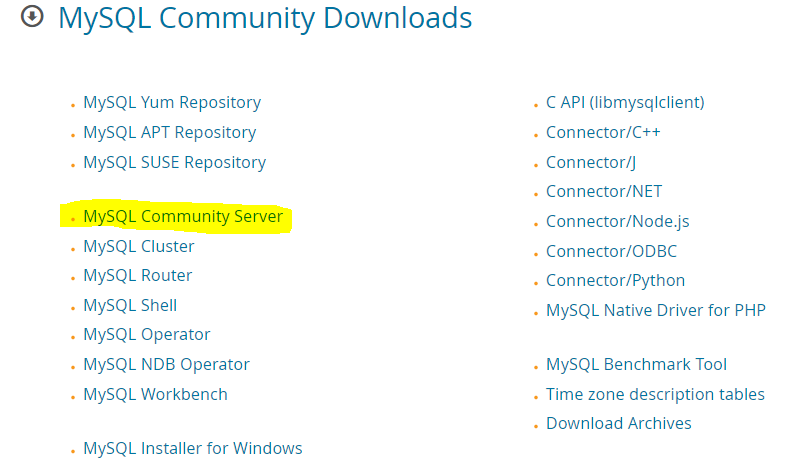
Task: Go to MySQL Workbench downloads
Action: click(x=155, y=394)
